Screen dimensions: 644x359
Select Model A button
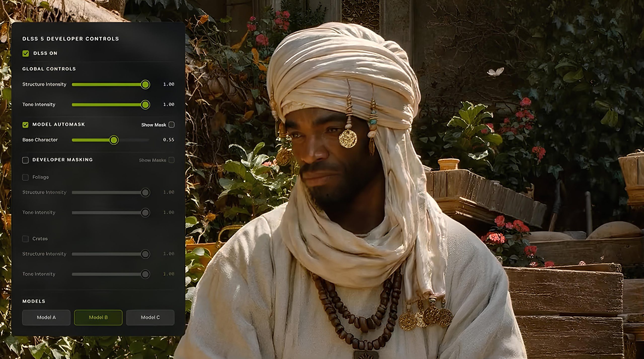tap(46, 318)
